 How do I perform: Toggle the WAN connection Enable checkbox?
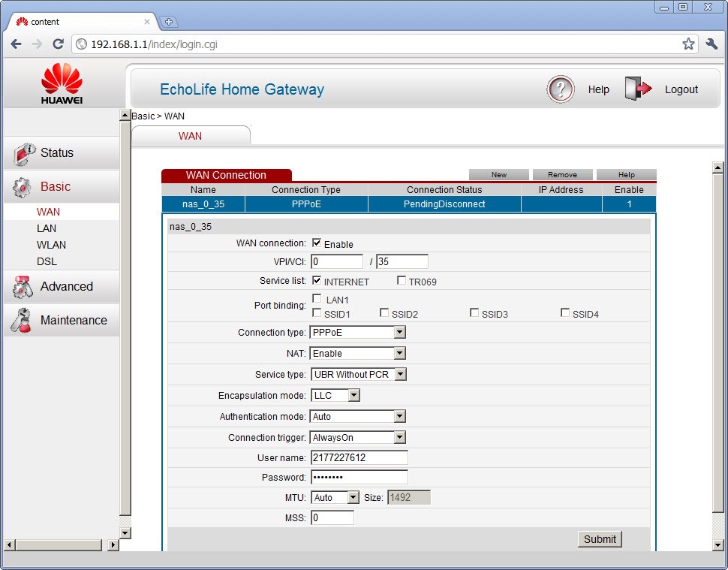(317, 243)
